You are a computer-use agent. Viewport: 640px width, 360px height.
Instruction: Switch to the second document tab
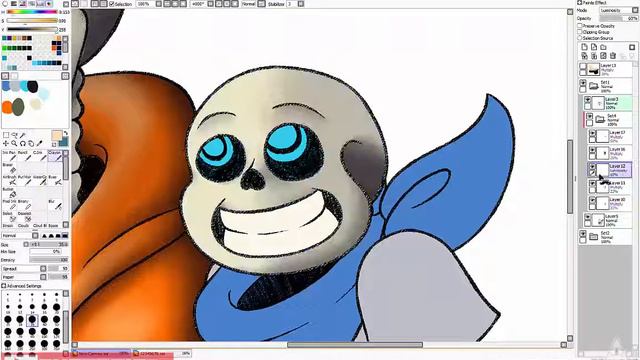click(x=162, y=353)
